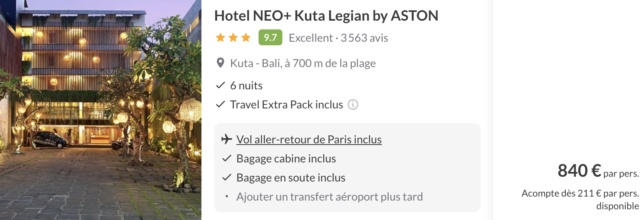Click the green 9.7 rating badge
The width and height of the screenshot is (644, 220).
[270, 38]
